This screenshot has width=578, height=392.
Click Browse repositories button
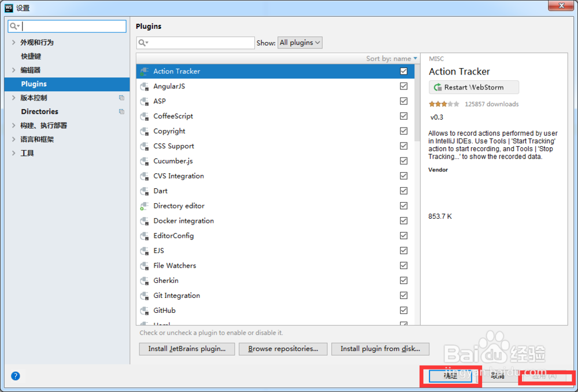283,349
